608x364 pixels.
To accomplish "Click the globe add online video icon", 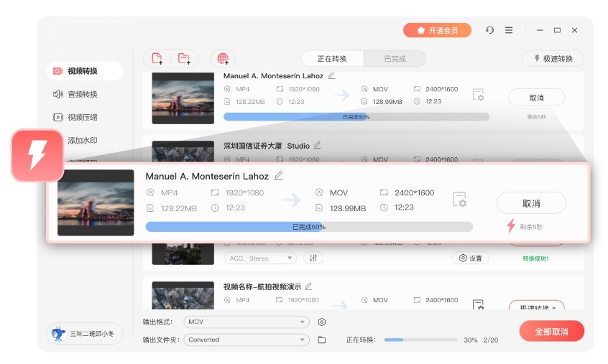I will tap(223, 58).
